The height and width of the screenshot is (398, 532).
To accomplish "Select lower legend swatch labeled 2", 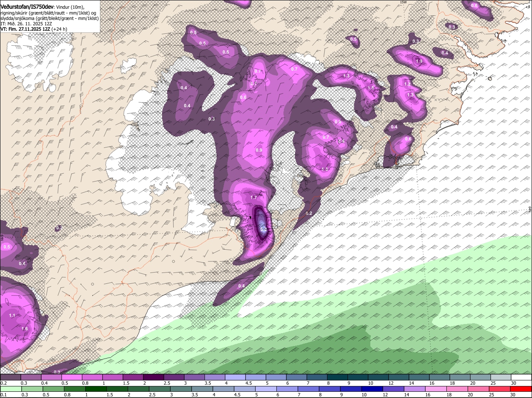I will 138,389.
